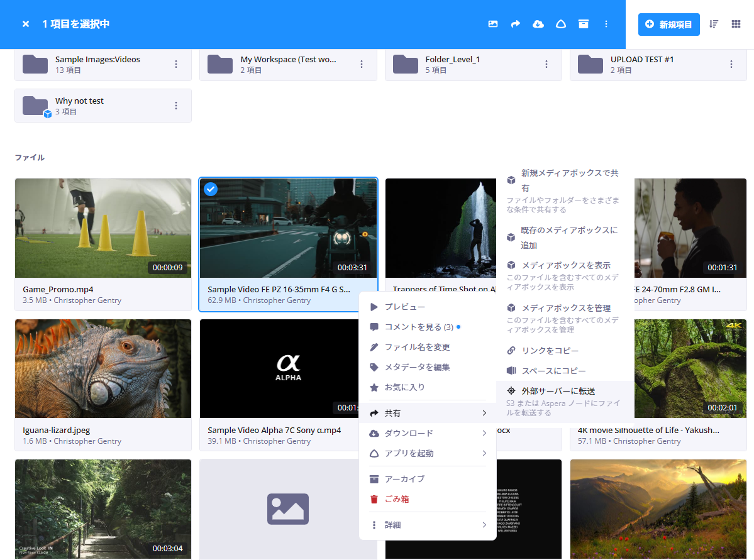754x560 pixels.
Task: Select the Game_Promo.mp4 thumbnail
Action: point(103,228)
